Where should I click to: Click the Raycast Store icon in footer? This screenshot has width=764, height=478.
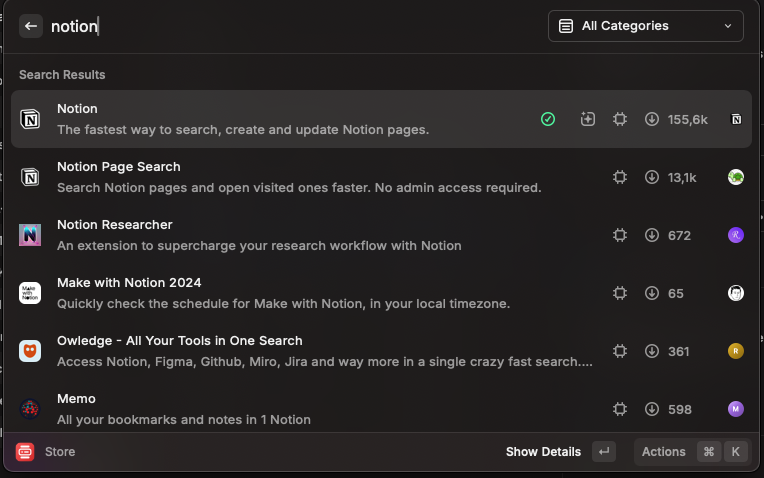[x=25, y=452]
